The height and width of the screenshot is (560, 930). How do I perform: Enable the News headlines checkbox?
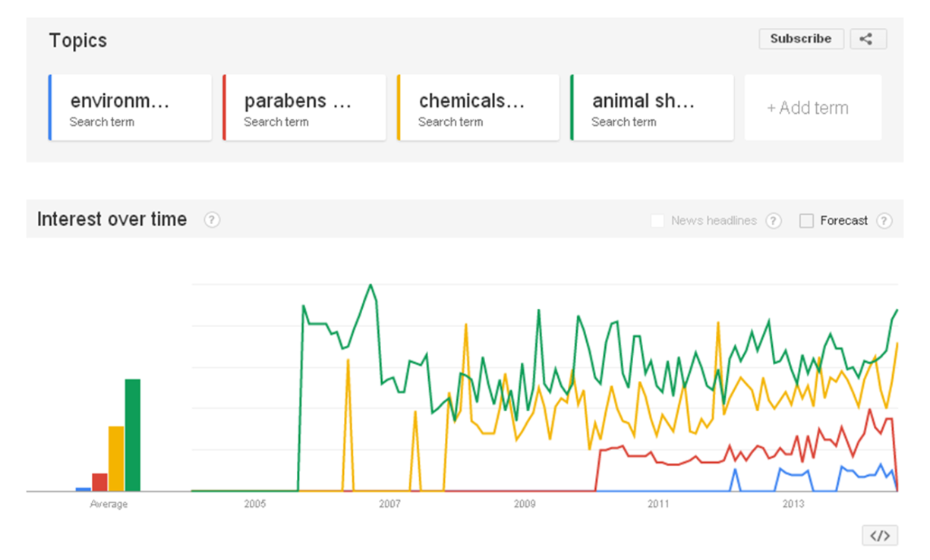pos(657,221)
